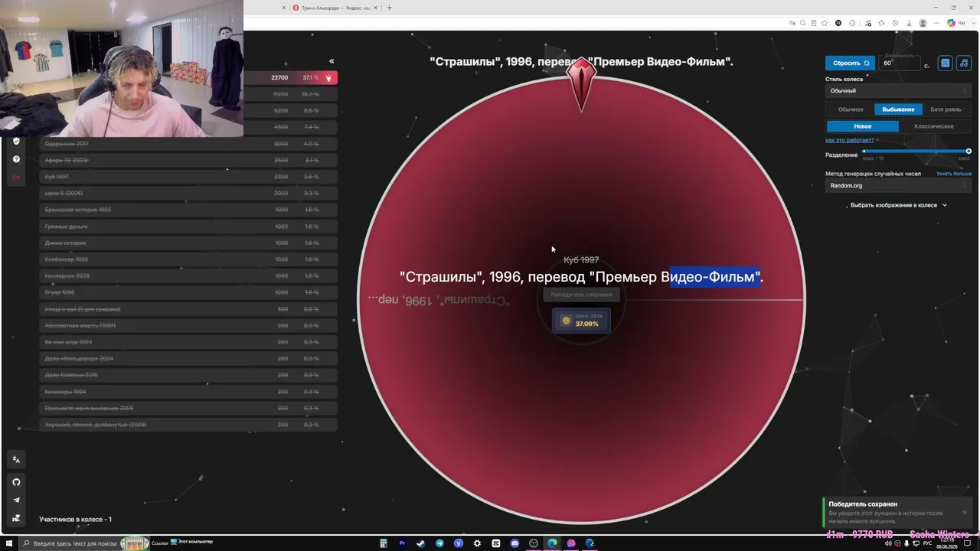Select the Конвоиры 1994 lot row
Image resolution: width=980 pixels, height=551 pixels.
188,392
